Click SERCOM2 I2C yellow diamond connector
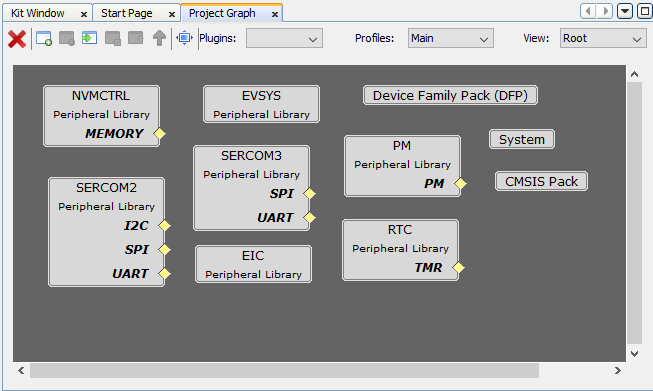The image size is (653, 391). click(164, 225)
